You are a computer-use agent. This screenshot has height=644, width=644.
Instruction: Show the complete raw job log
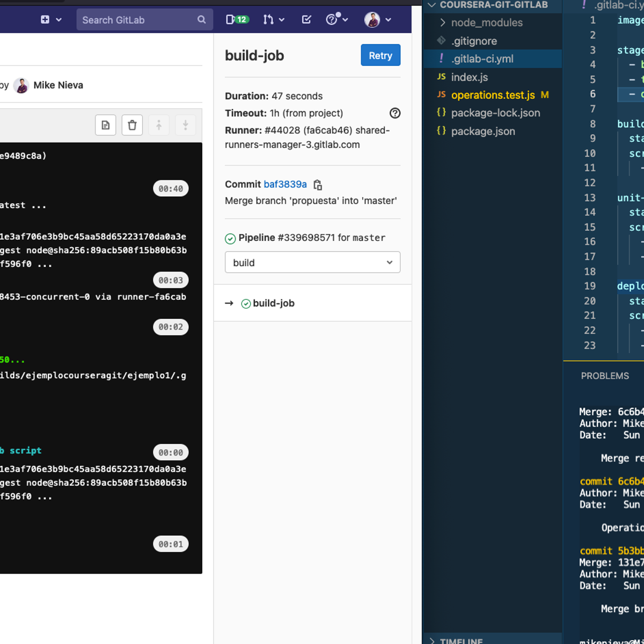(106, 126)
